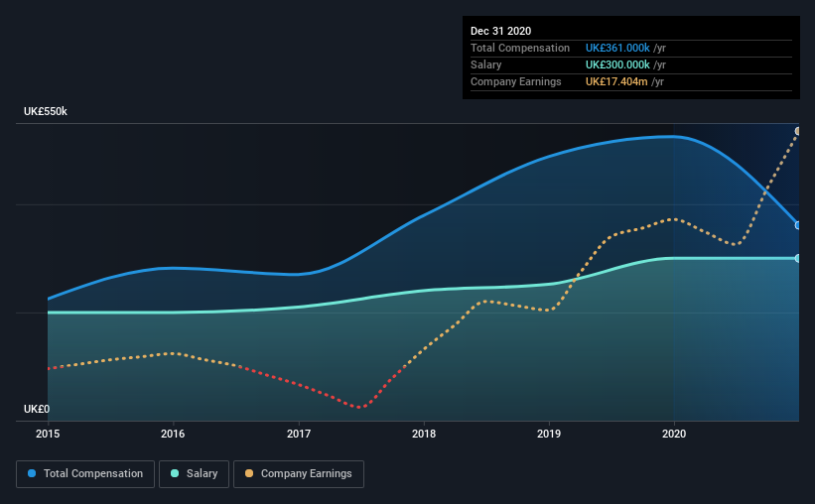Click the Dec 31 2020 tooltip date
815x504 pixels.
500,31
